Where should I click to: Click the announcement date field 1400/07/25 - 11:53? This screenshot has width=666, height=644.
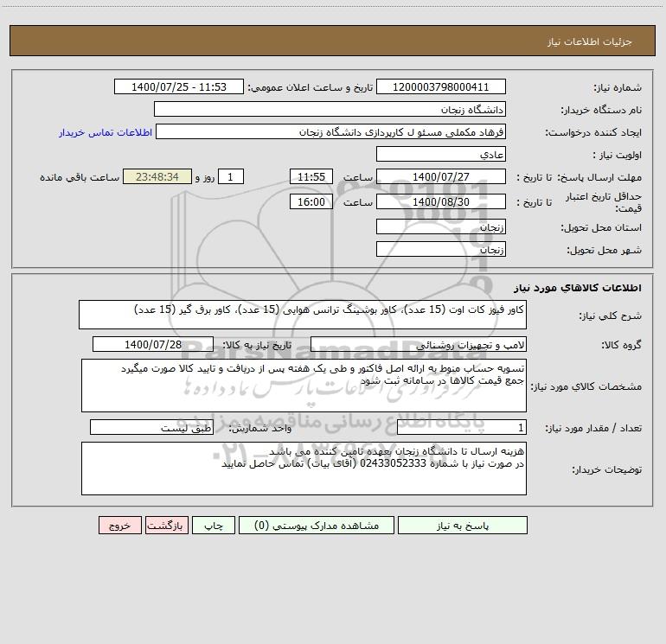pyautogui.click(x=179, y=86)
